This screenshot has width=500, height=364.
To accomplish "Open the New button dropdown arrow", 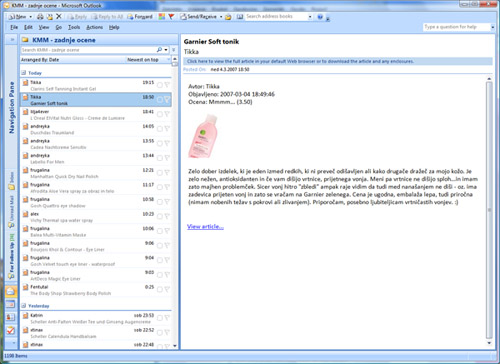I will click(x=31, y=17).
